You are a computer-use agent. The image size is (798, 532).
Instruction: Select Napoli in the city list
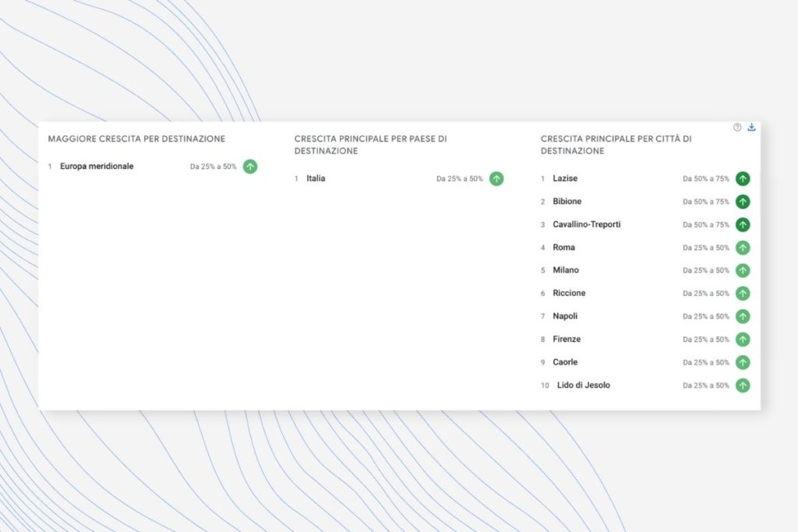(565, 315)
